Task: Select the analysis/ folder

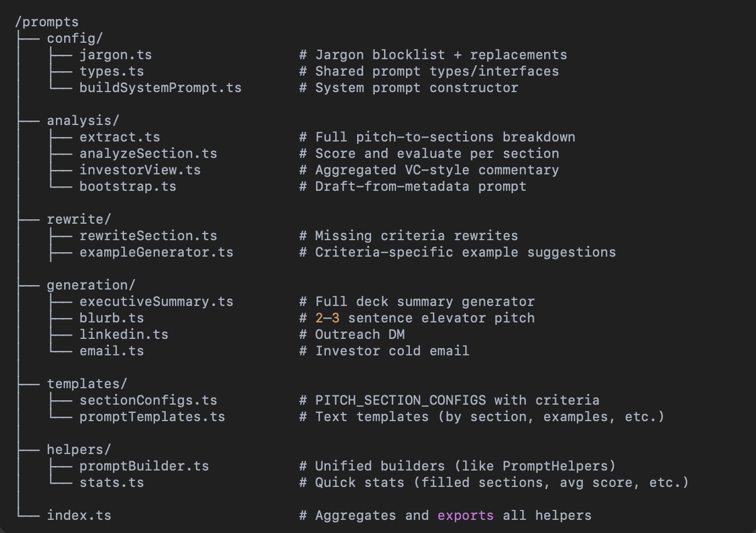Action: (83, 121)
